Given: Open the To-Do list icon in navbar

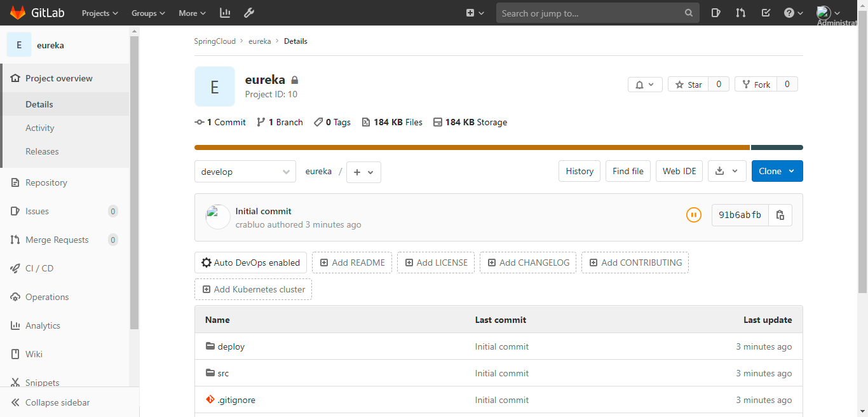Looking at the screenshot, I should pos(766,13).
